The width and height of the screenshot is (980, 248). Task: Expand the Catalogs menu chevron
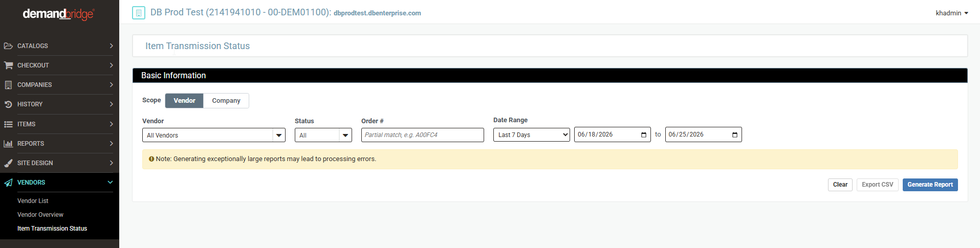(x=111, y=46)
